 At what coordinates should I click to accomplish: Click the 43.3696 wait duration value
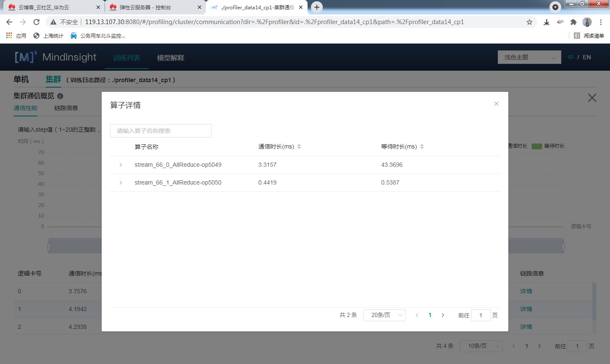(x=392, y=165)
